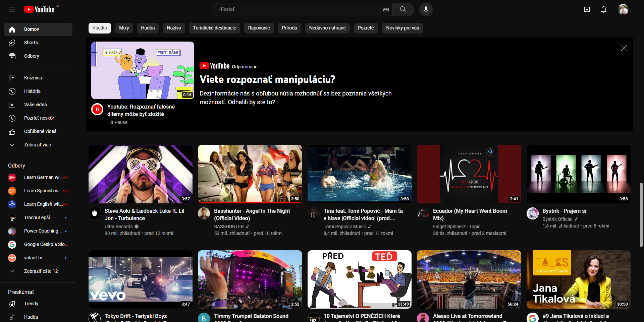Go to Domov in sidebar
Screen dimensions: 644x322
point(38,29)
